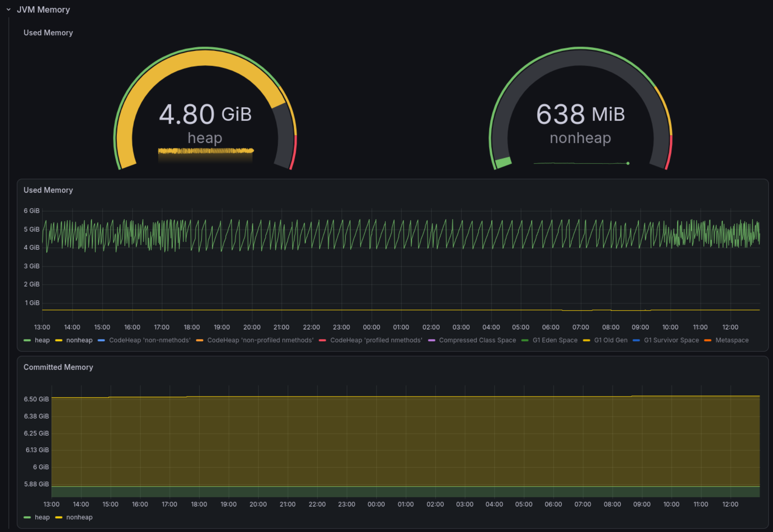The width and height of the screenshot is (773, 532).
Task: Click purple Compressed Class Space color swatch
Action: point(432,340)
